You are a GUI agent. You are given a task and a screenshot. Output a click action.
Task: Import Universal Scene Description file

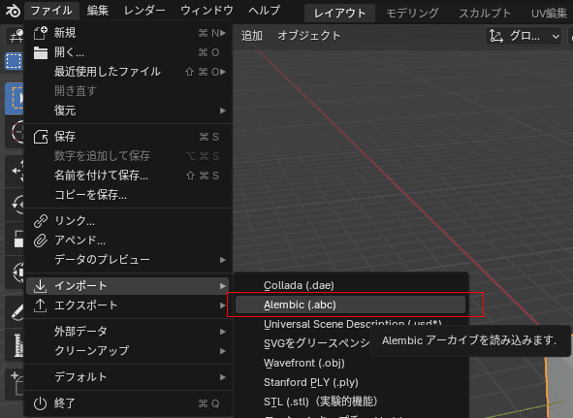tap(350, 324)
